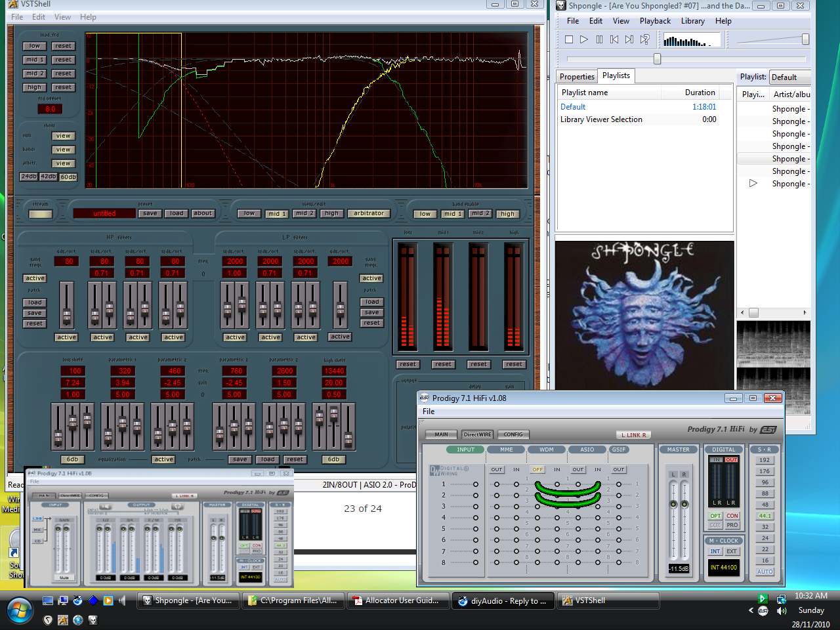Click the DirectWIRE OFF button under WDM

pyautogui.click(x=537, y=469)
